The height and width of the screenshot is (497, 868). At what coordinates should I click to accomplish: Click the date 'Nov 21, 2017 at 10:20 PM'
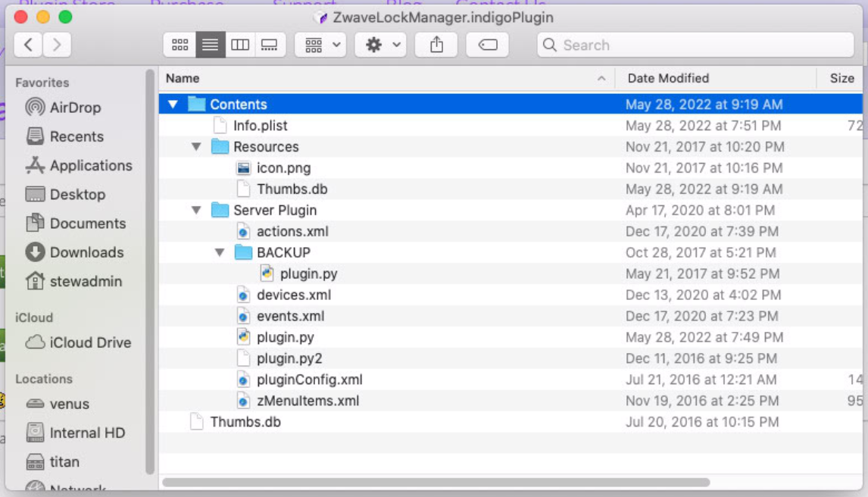point(704,147)
